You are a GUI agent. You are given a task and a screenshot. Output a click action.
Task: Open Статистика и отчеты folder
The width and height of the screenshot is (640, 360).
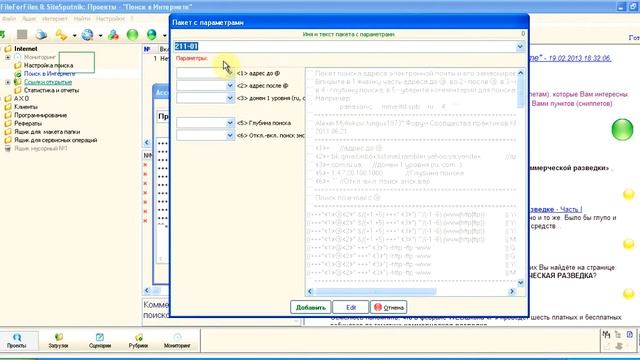tap(51, 90)
